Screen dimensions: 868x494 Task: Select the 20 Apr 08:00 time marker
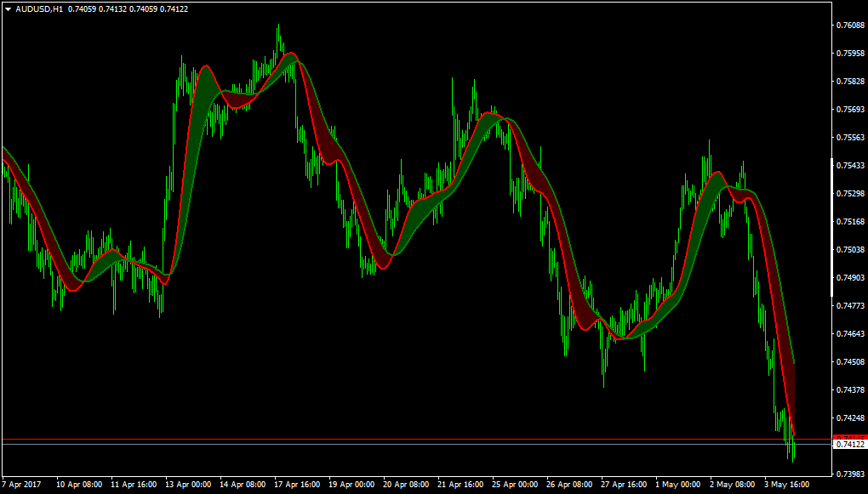pyautogui.click(x=406, y=484)
